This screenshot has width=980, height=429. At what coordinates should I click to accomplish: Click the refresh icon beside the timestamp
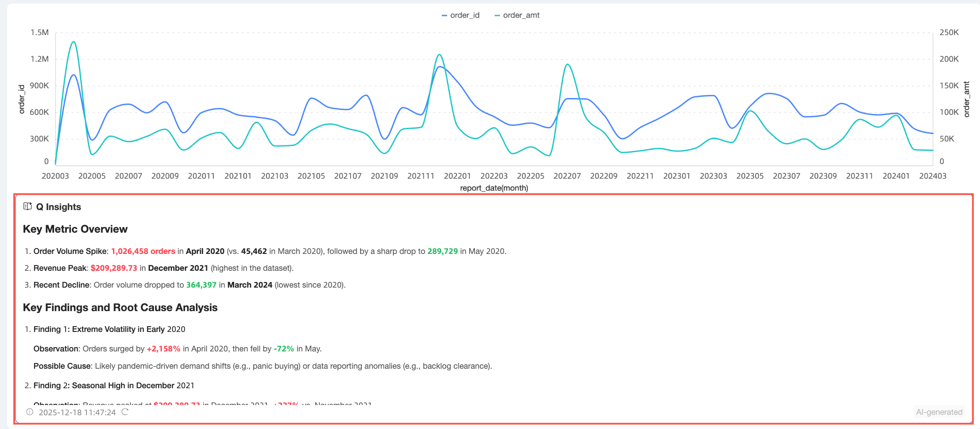pos(125,412)
